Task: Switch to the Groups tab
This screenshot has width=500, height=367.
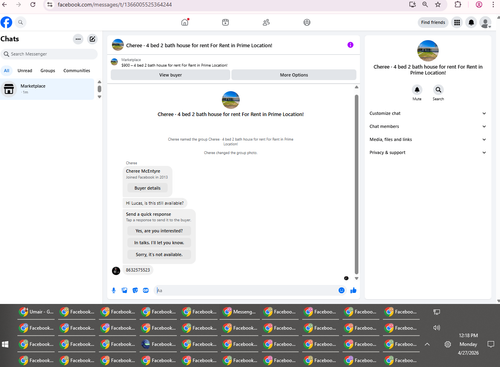Action: click(48, 70)
